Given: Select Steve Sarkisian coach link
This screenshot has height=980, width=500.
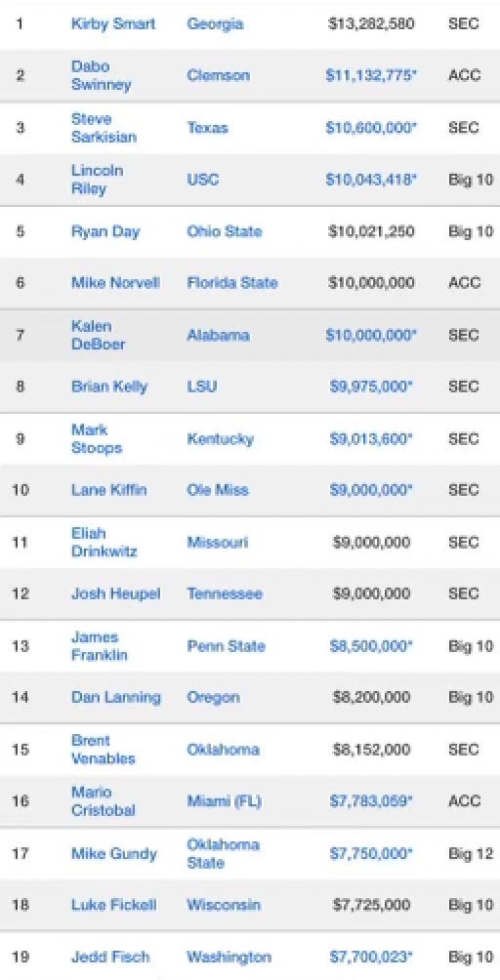Looking at the screenshot, I should click(x=104, y=128).
